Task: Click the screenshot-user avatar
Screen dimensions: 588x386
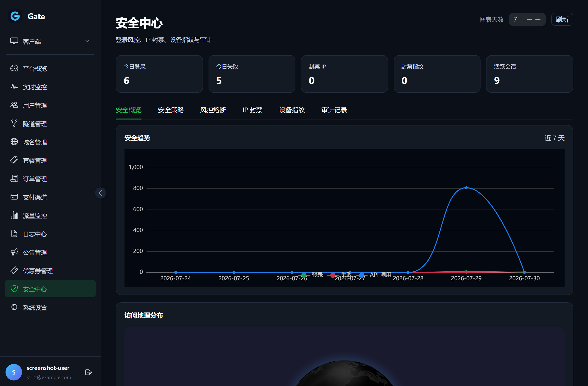Action: (x=14, y=372)
